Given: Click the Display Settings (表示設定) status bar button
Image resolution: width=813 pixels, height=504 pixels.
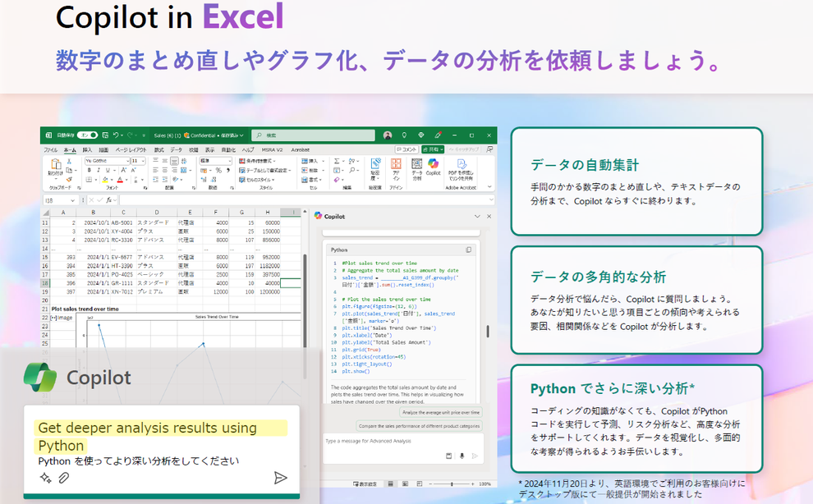Looking at the screenshot, I should tap(365, 483).
